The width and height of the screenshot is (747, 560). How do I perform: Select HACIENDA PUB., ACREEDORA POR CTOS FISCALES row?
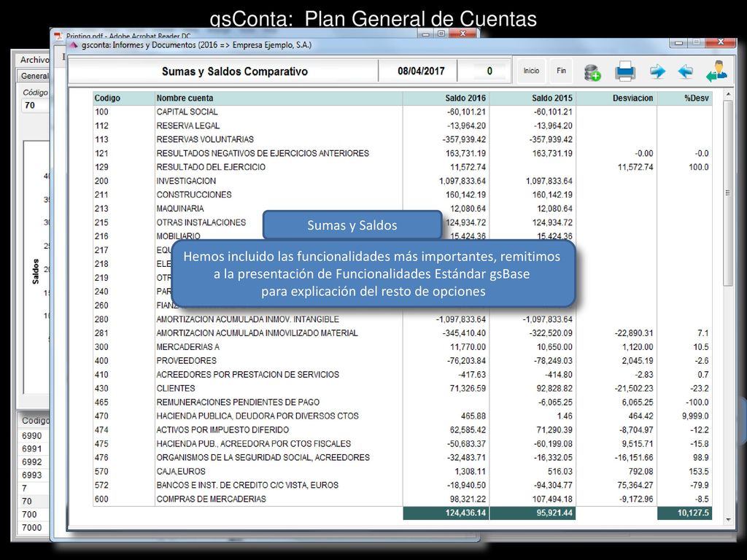point(403,443)
